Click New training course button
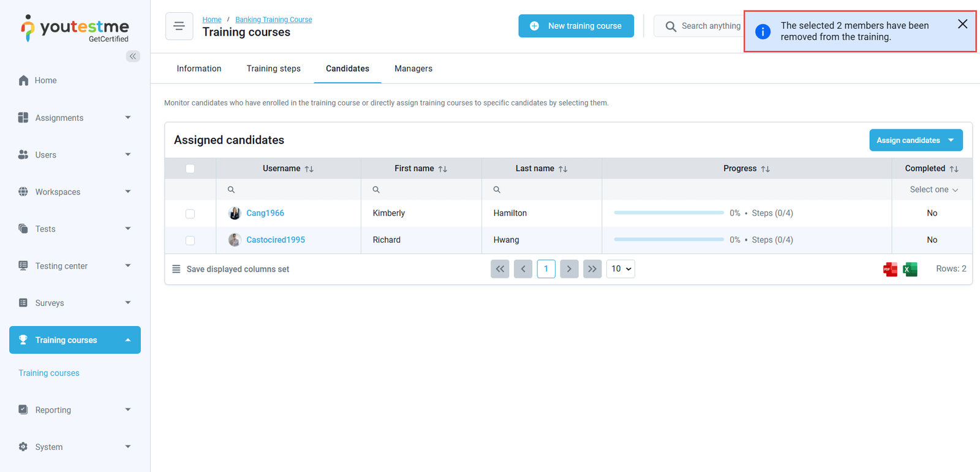Viewport: 980px width, 472px height. pyautogui.click(x=576, y=26)
